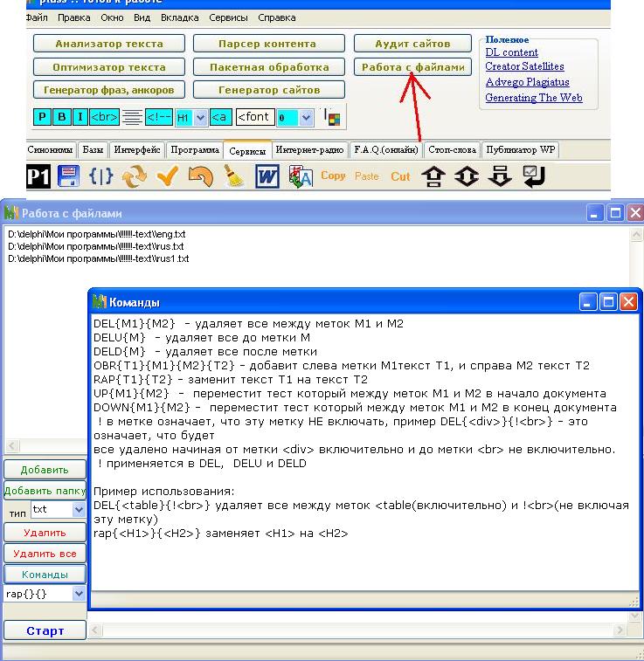Screen dimensions: 644x661
Task: Expand the file type txt dropdown
Action: click(x=79, y=509)
